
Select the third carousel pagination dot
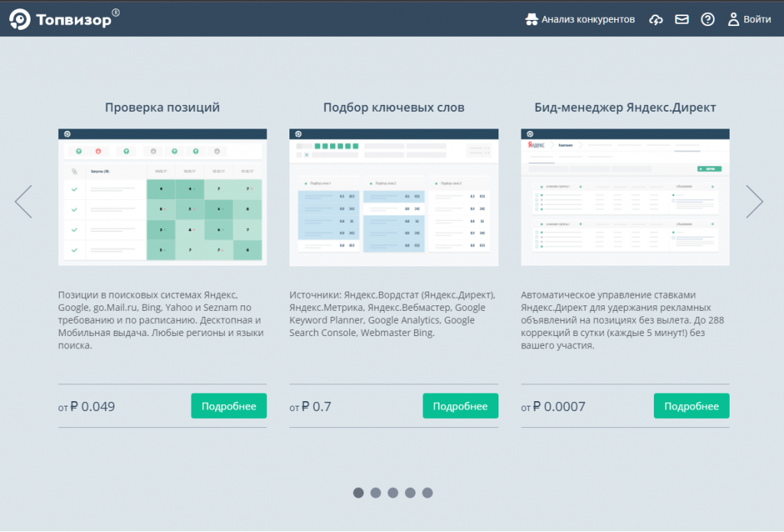(393, 493)
